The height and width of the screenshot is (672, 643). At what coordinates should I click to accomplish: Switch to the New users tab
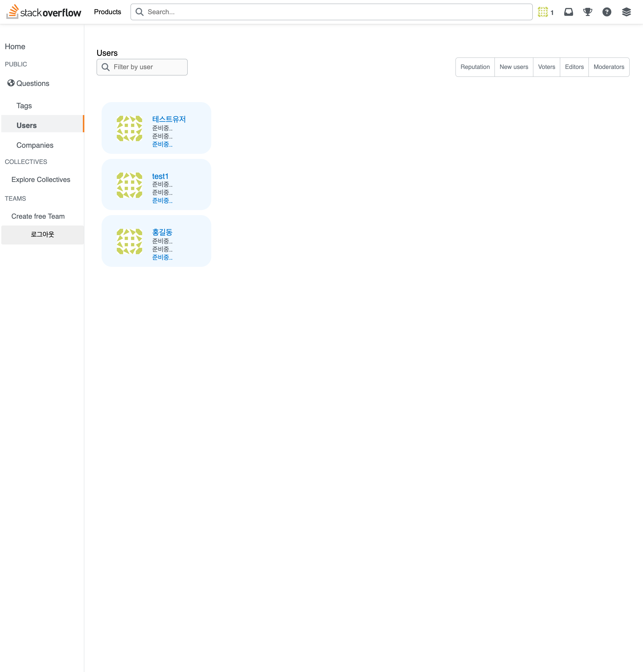coord(514,67)
